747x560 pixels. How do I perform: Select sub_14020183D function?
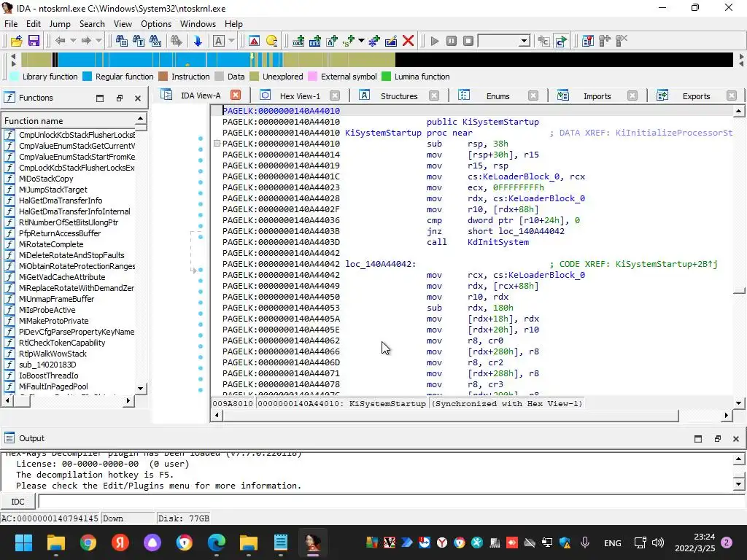pyautogui.click(x=47, y=365)
